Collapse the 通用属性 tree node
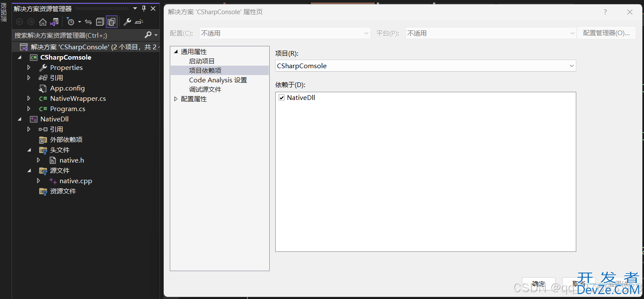 pyautogui.click(x=176, y=52)
